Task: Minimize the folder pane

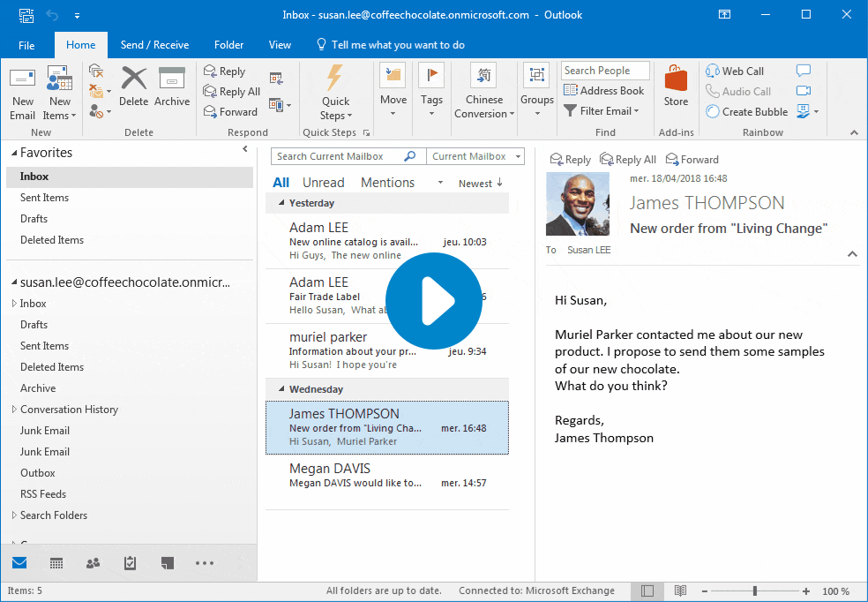Action: [245, 149]
